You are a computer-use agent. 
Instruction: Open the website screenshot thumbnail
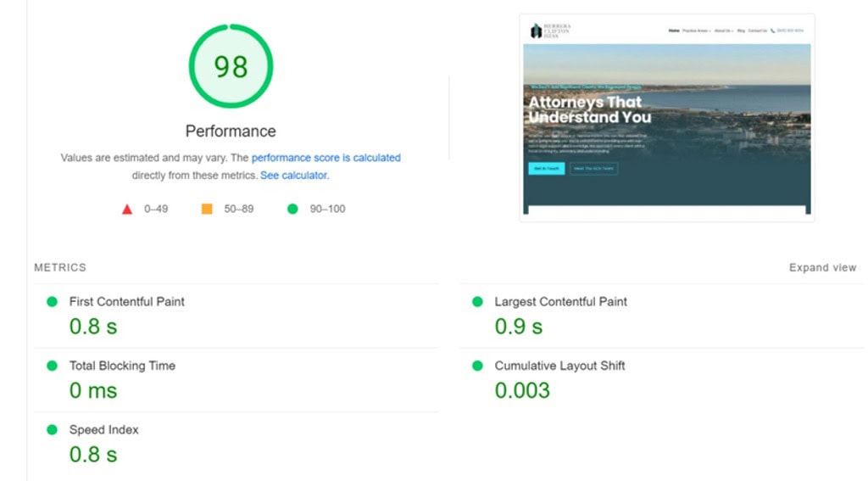667,118
